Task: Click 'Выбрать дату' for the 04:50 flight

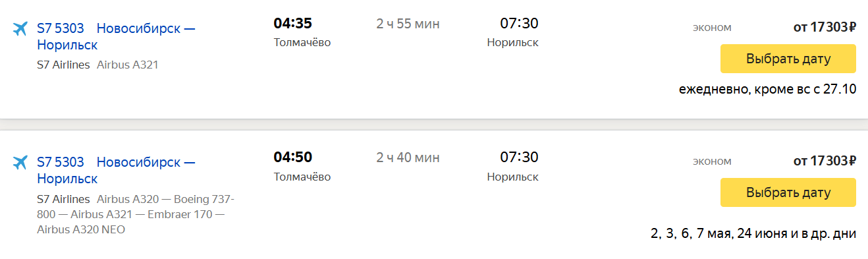Action: coord(788,192)
